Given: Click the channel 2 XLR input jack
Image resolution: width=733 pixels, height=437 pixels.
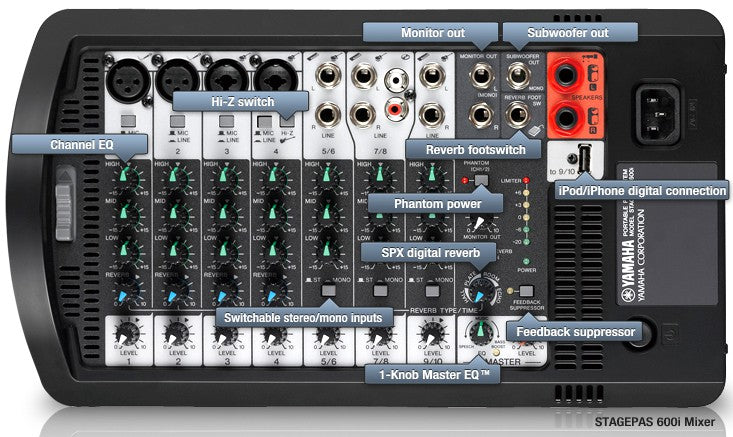Looking at the screenshot, I should [177, 80].
